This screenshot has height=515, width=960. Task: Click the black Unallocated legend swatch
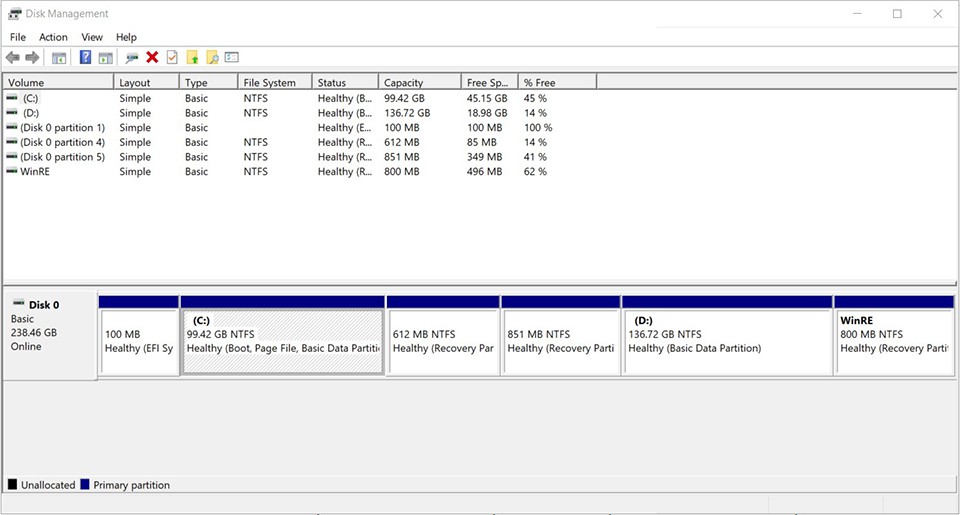[x=12, y=484]
